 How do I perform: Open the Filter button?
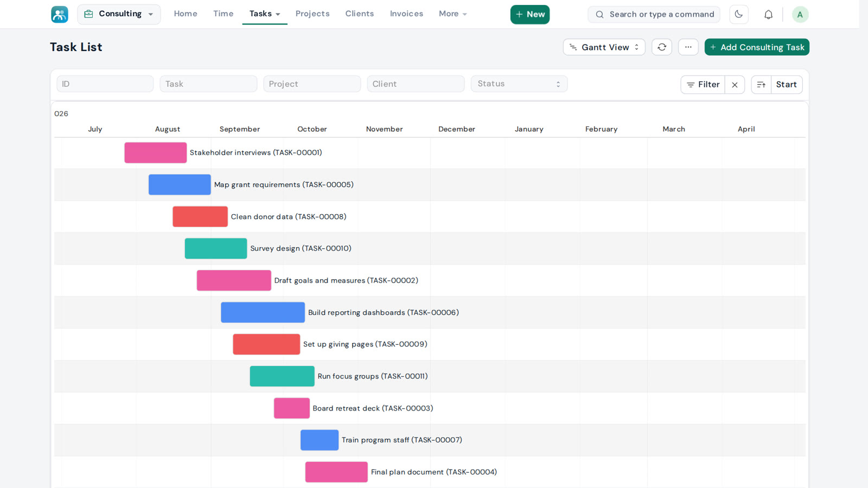coord(703,85)
